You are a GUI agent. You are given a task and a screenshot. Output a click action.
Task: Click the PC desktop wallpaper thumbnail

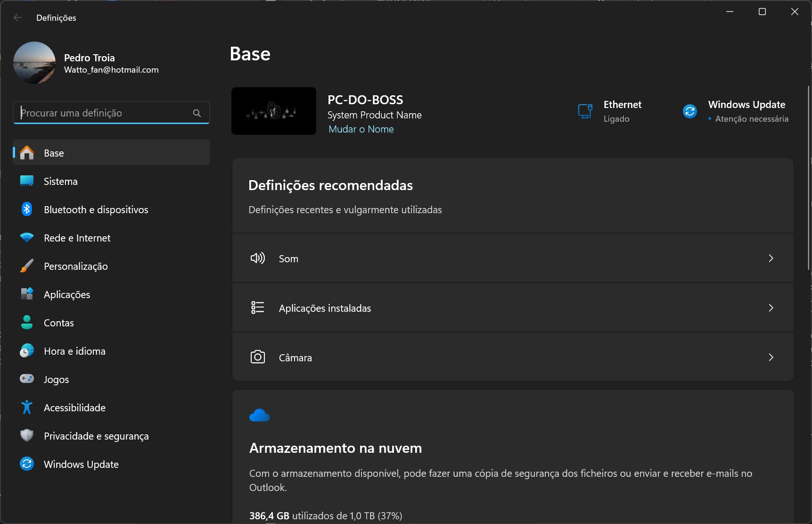(x=274, y=111)
